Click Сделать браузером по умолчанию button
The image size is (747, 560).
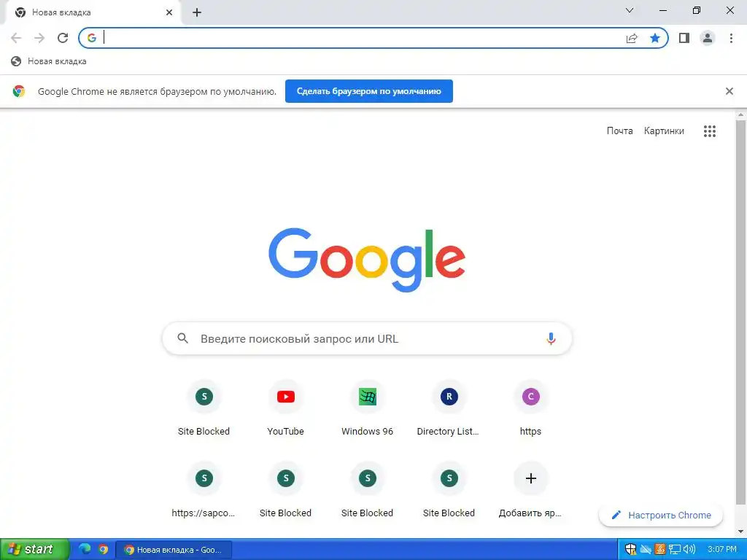pos(368,91)
